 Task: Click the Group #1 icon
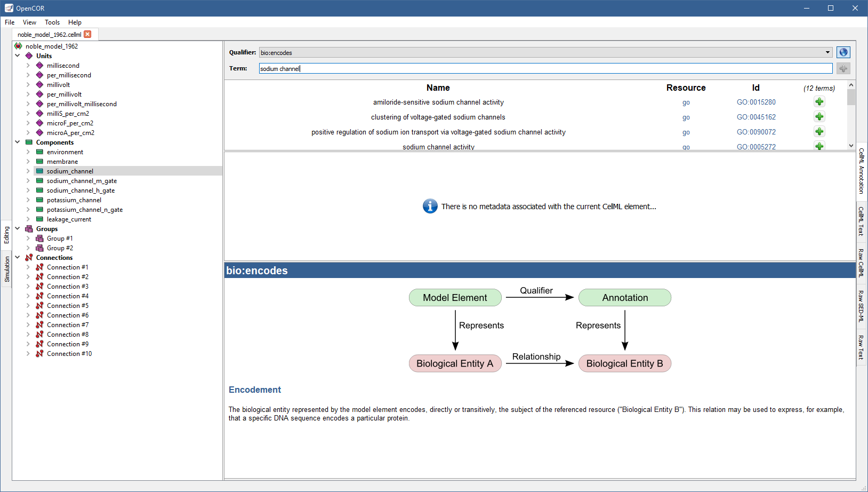click(39, 239)
